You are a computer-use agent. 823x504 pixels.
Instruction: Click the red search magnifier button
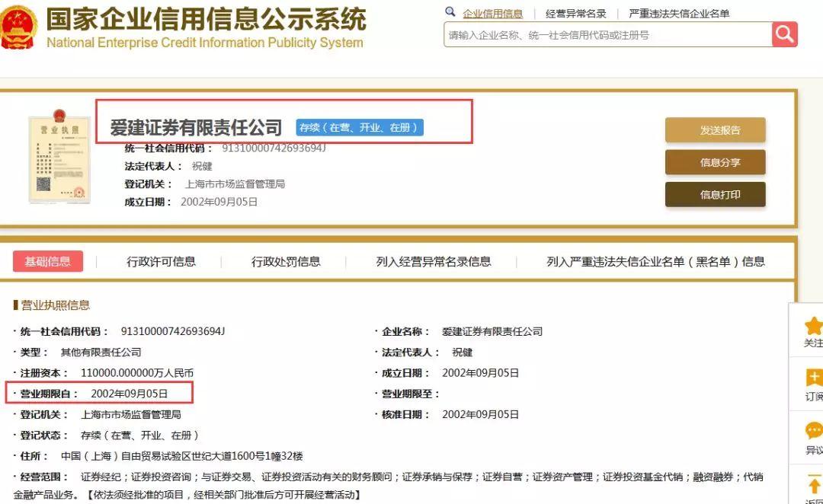[785, 34]
